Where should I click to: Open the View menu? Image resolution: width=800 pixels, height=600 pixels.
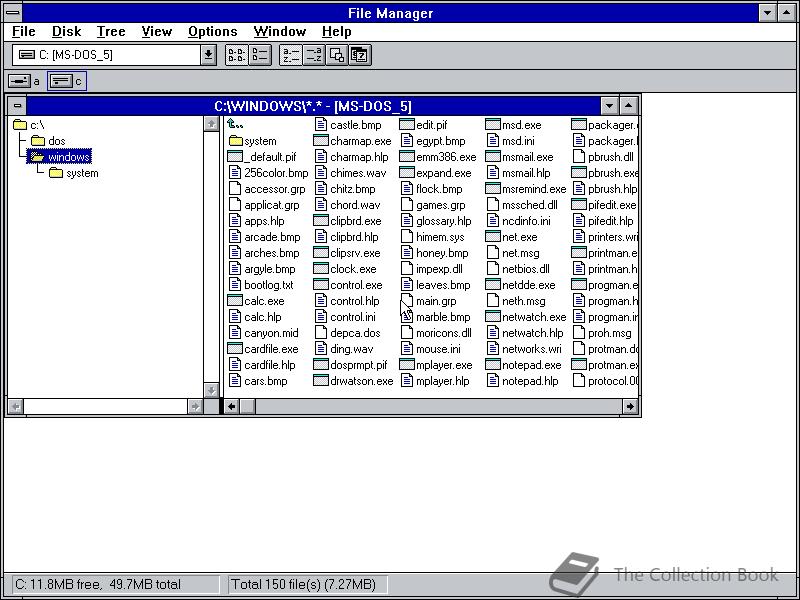pos(156,32)
